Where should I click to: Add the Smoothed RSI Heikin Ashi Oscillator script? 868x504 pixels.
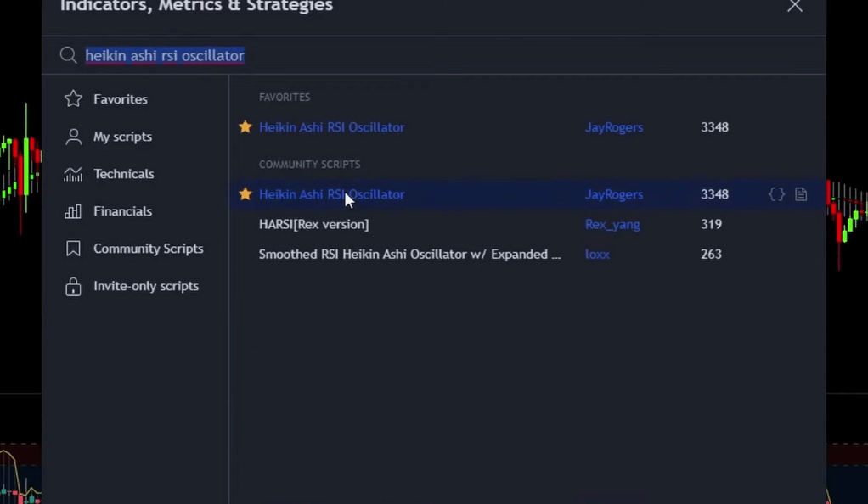pos(409,254)
